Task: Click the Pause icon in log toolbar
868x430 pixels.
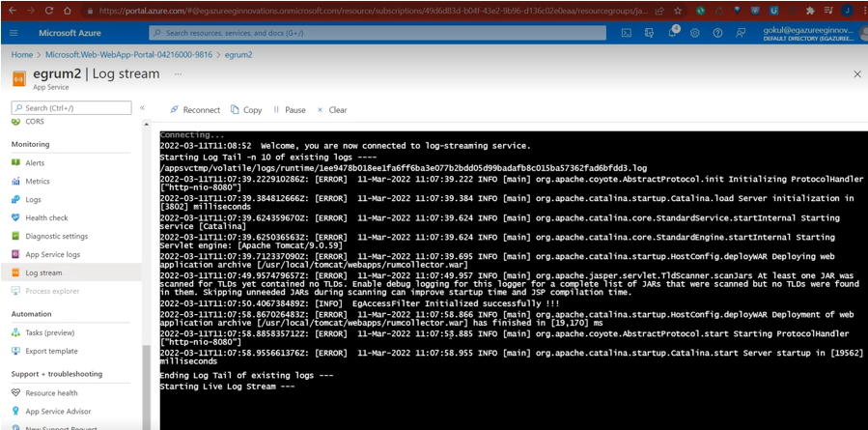Action: coord(276,110)
